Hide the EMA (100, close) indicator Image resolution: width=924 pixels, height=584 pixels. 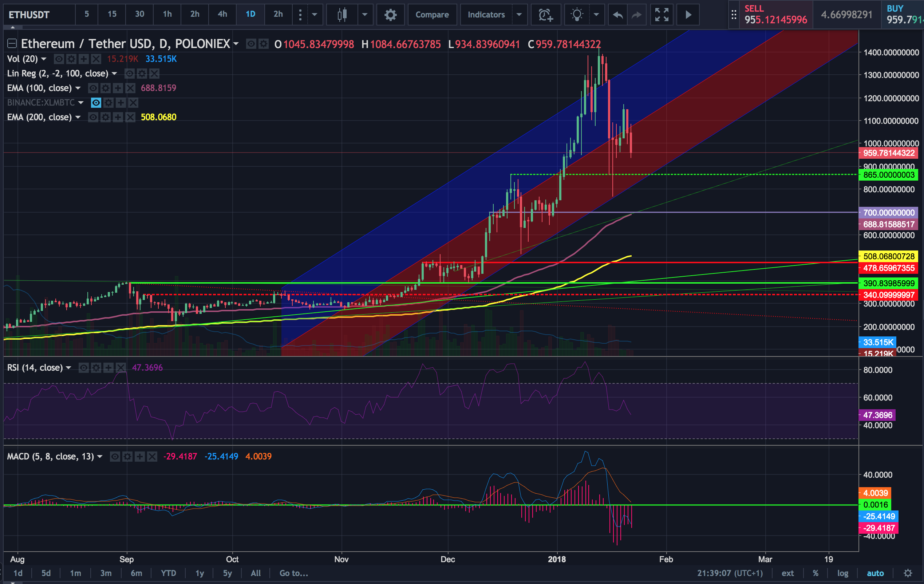(x=93, y=88)
